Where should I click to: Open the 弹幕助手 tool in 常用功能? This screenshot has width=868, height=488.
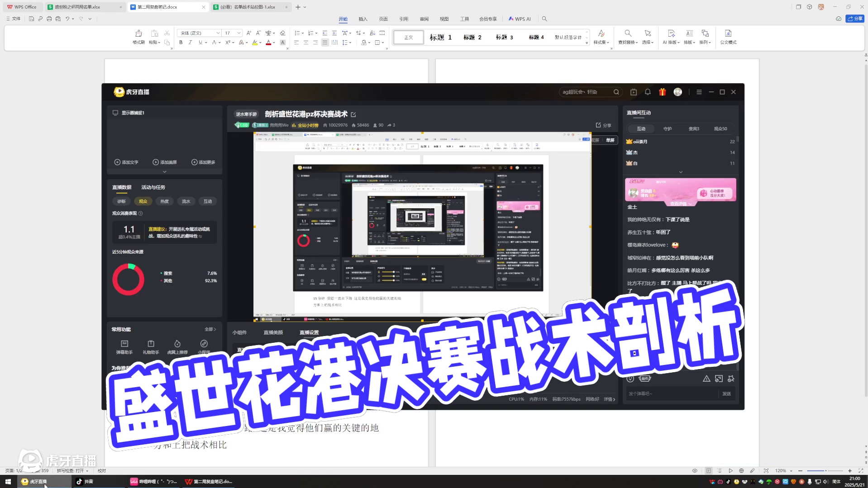tap(124, 346)
